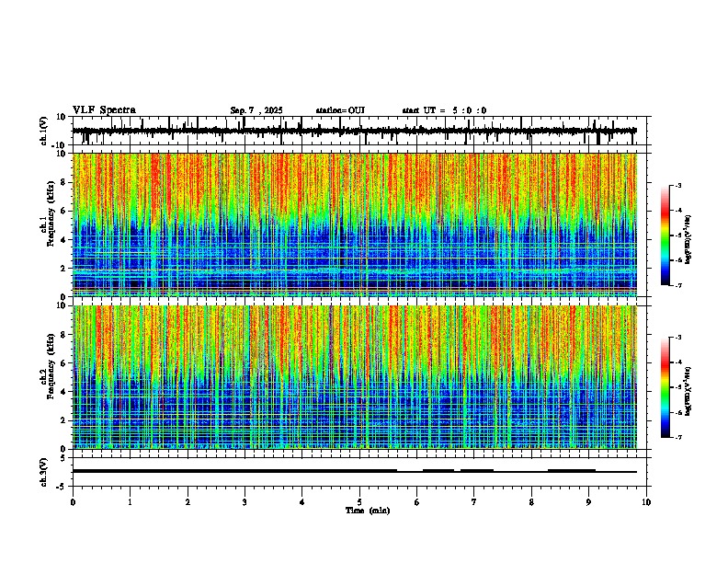Click the "station=OUI" header label
This screenshot has width=728, height=563.
point(340,110)
